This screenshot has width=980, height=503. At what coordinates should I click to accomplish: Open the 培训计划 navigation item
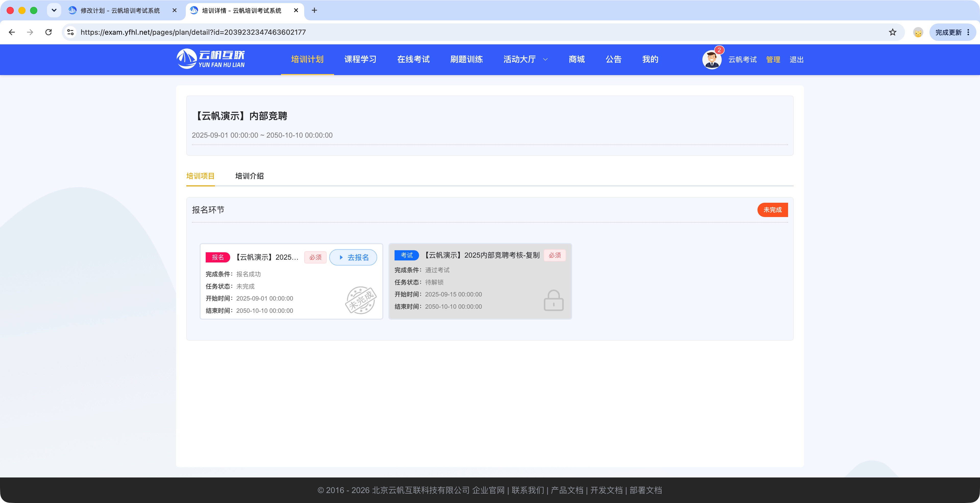307,59
